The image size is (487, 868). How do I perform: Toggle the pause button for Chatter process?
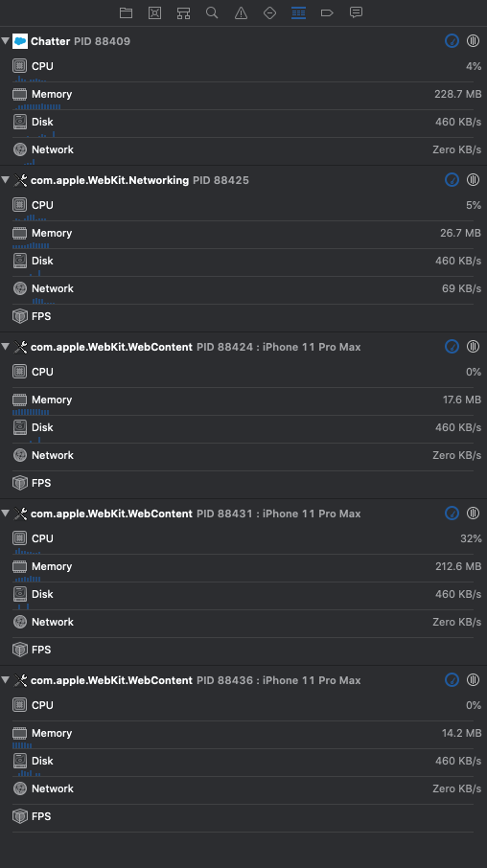pyautogui.click(x=473, y=40)
